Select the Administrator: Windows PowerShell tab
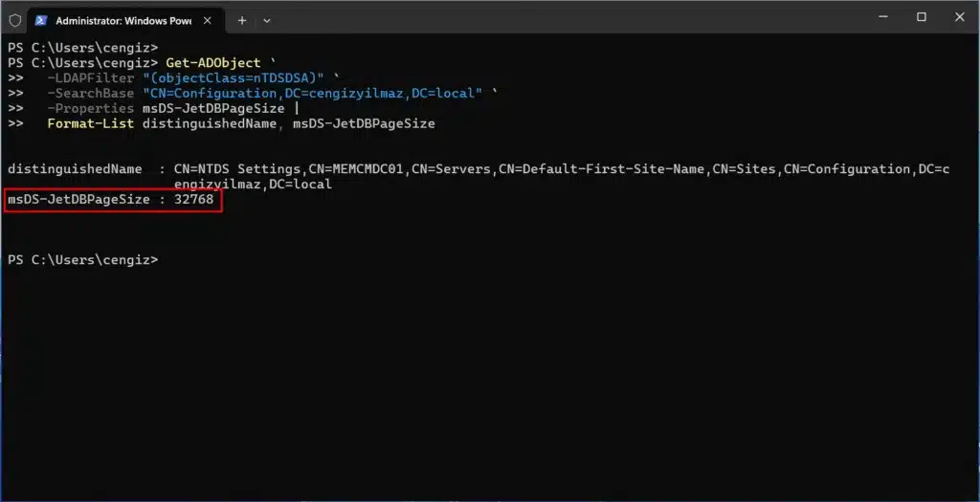 coord(120,19)
